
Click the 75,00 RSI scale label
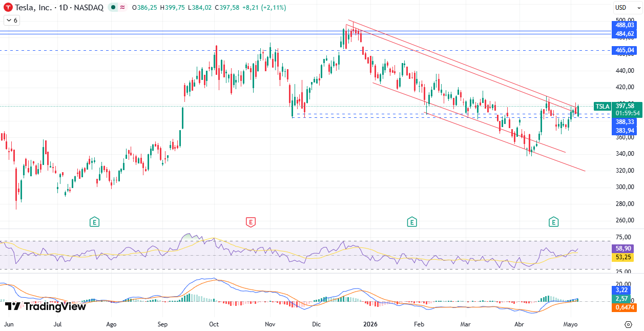click(625, 237)
